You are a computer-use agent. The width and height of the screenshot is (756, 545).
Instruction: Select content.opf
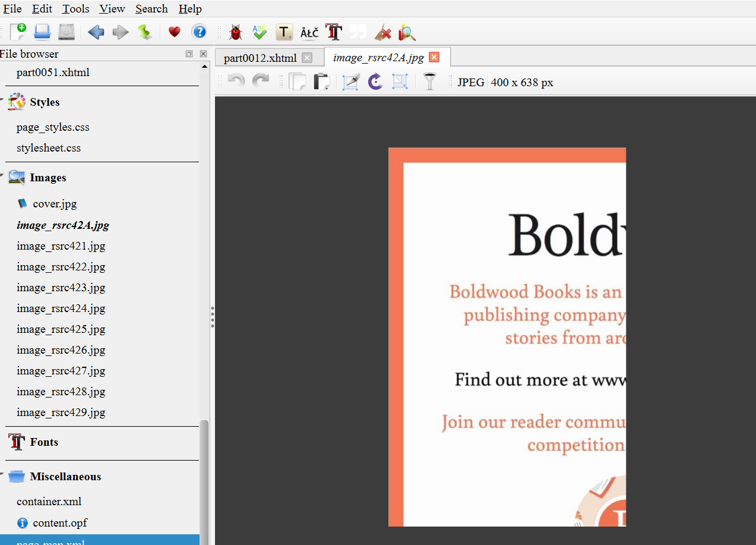tap(60, 523)
